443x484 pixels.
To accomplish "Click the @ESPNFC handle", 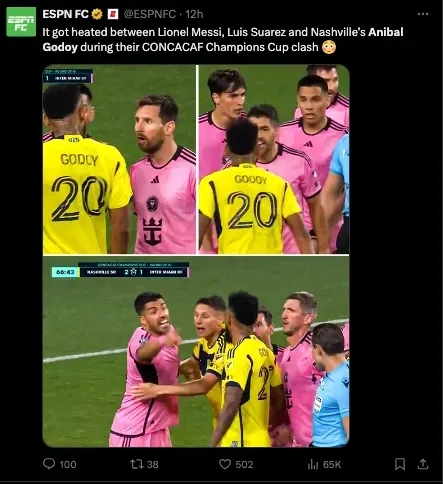I will click(150, 14).
